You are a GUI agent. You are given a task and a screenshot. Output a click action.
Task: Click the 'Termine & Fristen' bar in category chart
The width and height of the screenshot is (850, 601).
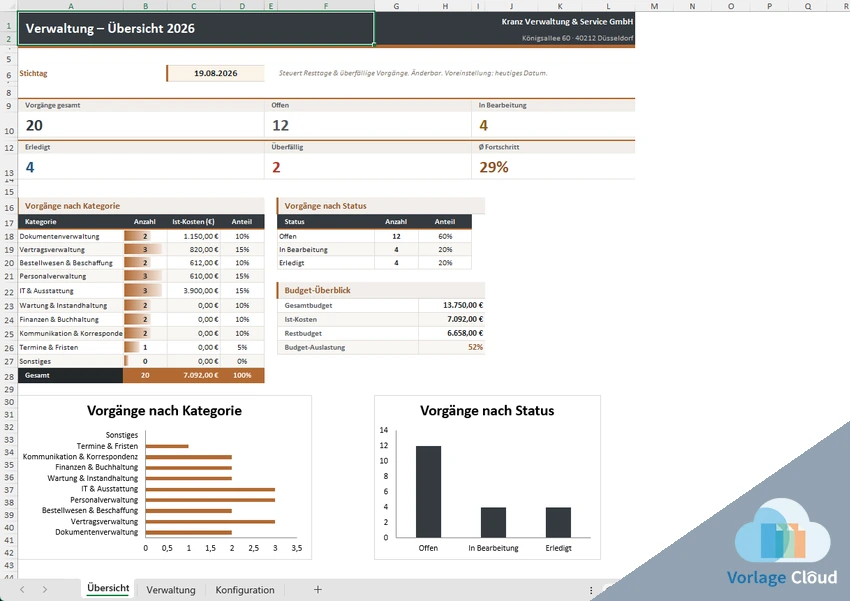(167, 446)
